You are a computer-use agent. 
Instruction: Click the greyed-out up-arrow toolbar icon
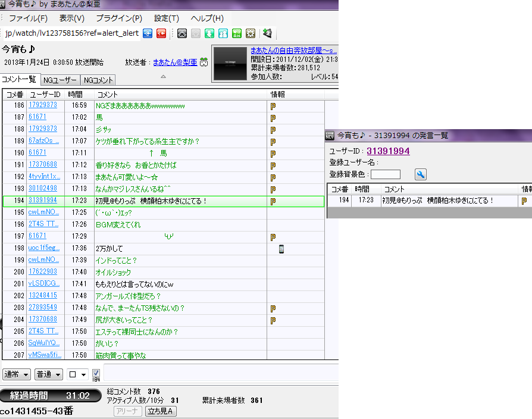click(x=196, y=33)
